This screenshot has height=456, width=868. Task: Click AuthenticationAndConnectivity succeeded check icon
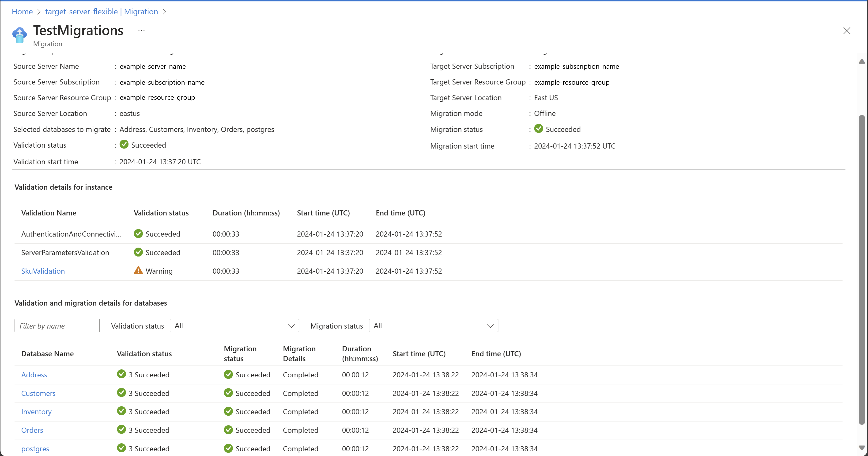(138, 233)
